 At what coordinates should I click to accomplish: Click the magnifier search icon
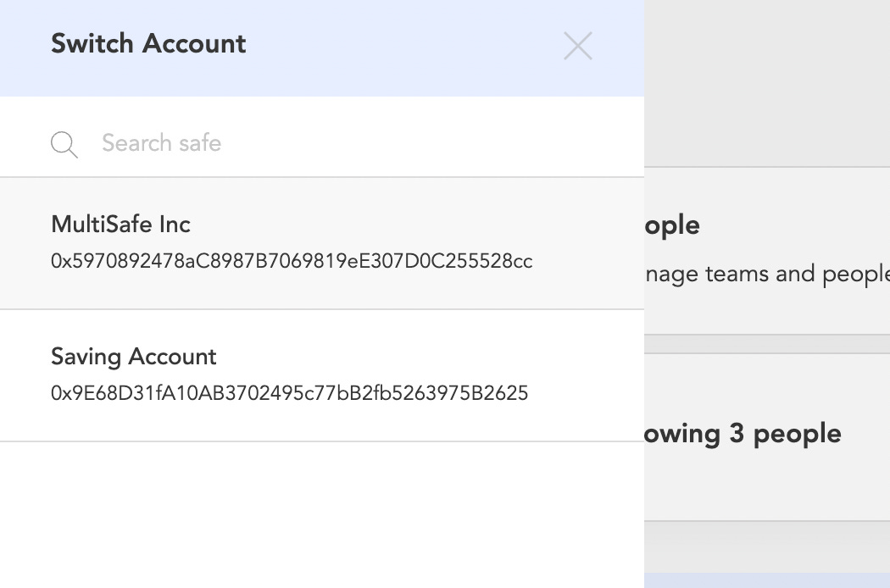click(64, 144)
